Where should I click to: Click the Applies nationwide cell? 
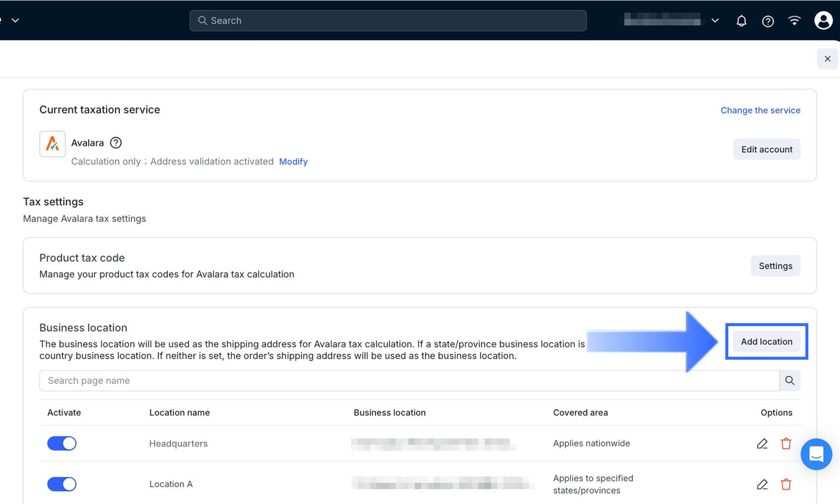[591, 443]
